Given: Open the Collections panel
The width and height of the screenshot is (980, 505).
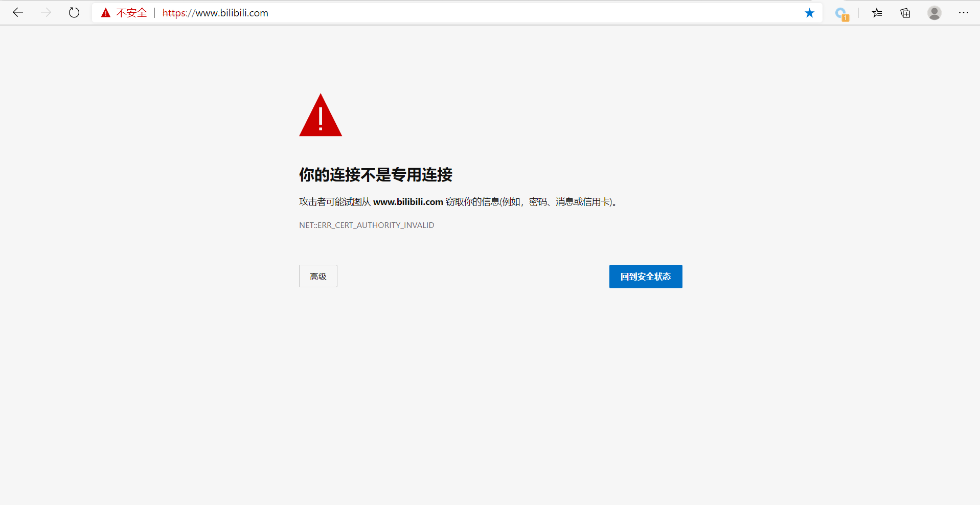Looking at the screenshot, I should tap(905, 13).
